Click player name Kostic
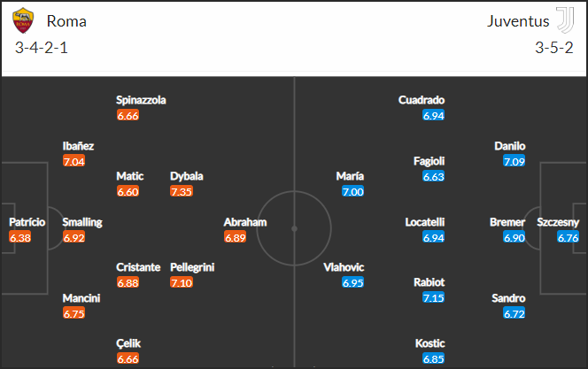Image resolution: width=588 pixels, height=369 pixels. [429, 343]
